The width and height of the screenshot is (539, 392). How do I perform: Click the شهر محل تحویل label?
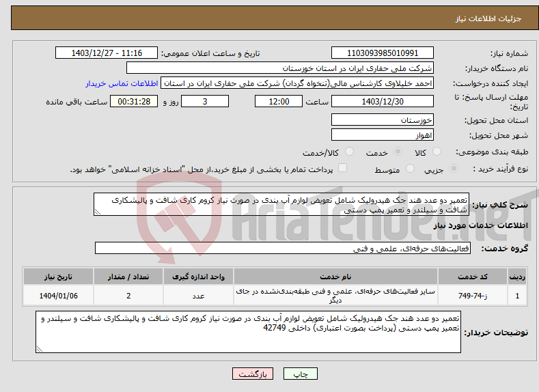(x=499, y=135)
